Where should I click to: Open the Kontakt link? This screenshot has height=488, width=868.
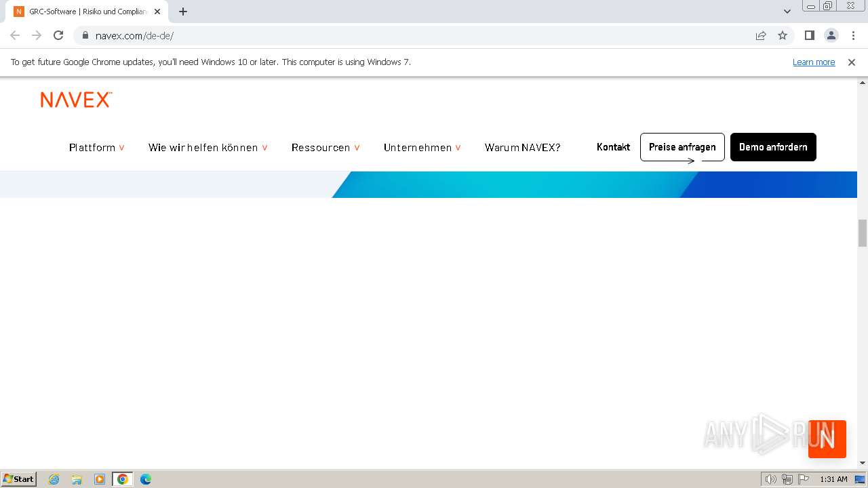613,147
